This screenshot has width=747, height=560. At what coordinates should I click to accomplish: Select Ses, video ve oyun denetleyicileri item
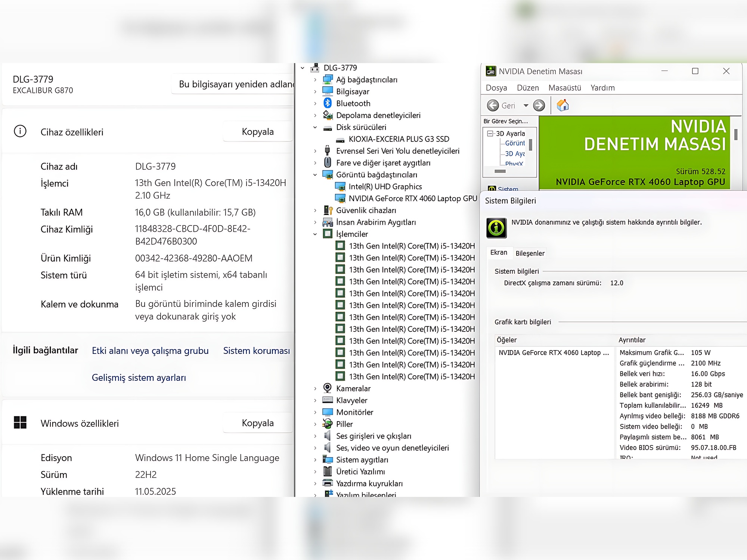392,448
